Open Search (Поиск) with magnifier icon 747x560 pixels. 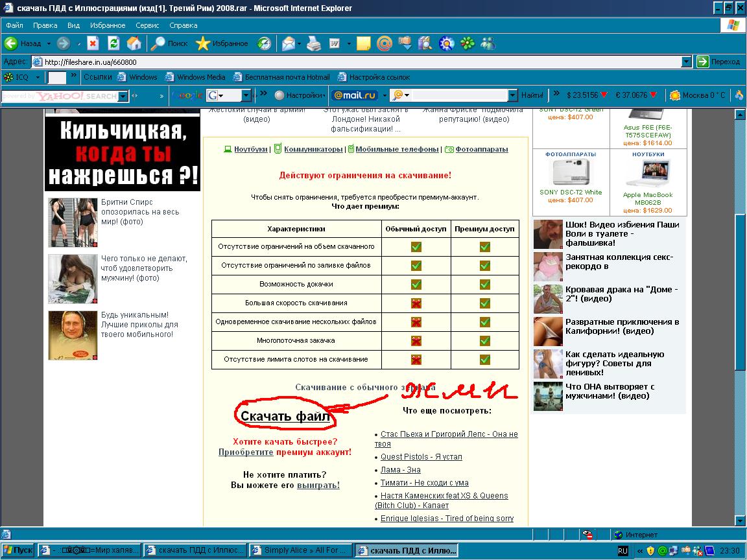[x=158, y=43]
